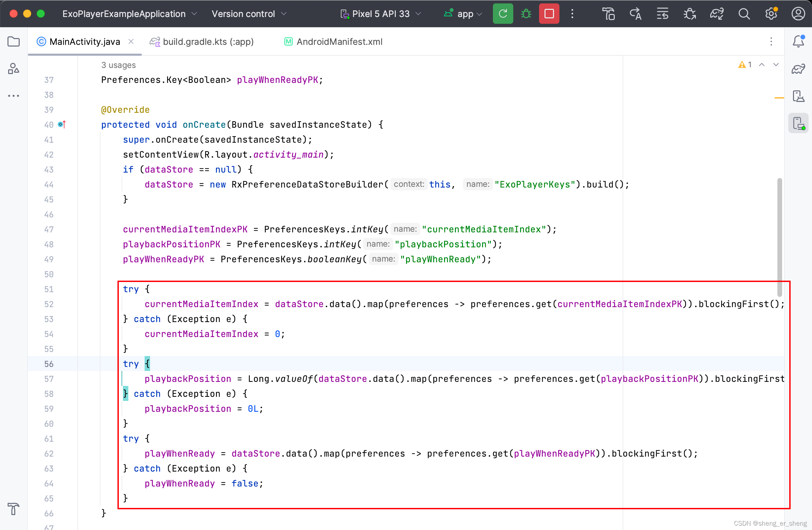Go to previous highlighted error arrow
The width and height of the screenshot is (812, 530).
point(761,65)
